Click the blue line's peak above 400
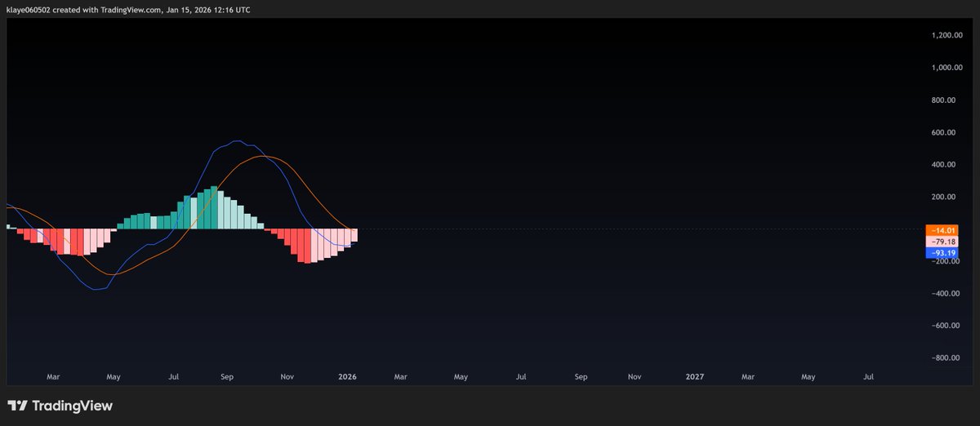980x426 pixels. [236, 141]
